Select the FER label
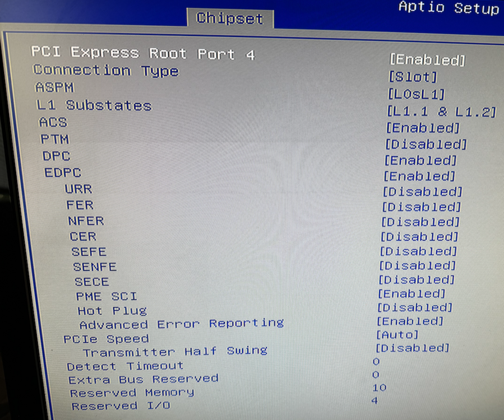 coord(80,205)
